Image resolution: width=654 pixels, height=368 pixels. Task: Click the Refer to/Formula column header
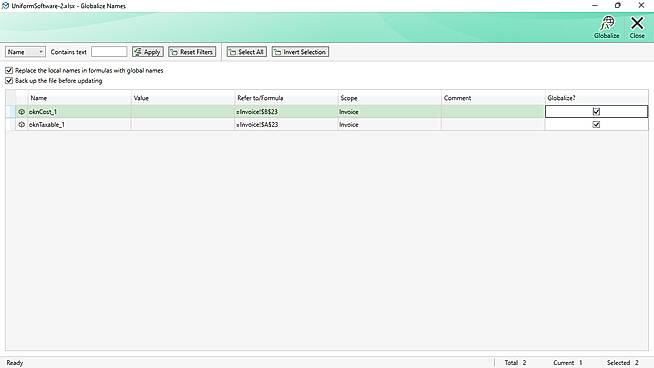[286, 98]
